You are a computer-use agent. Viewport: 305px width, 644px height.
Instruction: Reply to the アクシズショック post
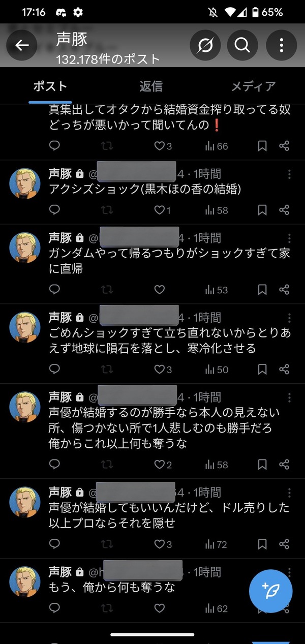pos(54,210)
